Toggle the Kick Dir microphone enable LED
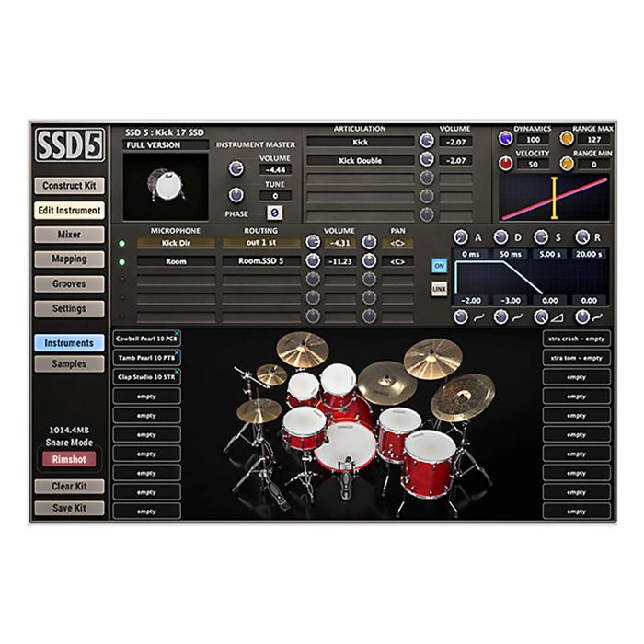The width and height of the screenshot is (644, 644). (x=121, y=244)
